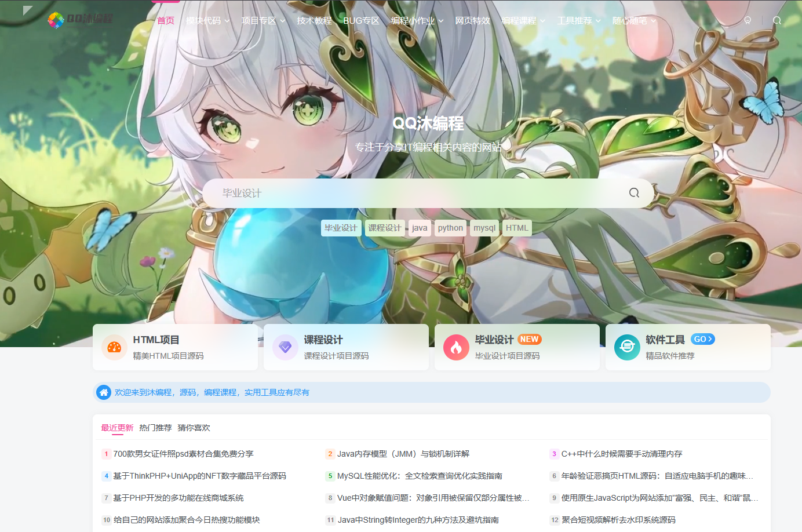Open article 基于PHP开发的多功能在线商城系统
Image resolution: width=802 pixels, height=532 pixels.
[x=178, y=498]
